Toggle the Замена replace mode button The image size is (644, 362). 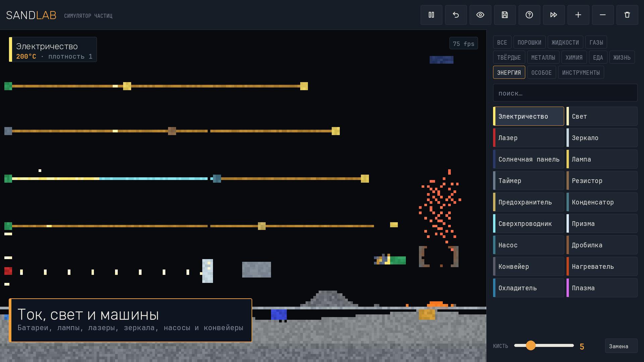click(621, 346)
